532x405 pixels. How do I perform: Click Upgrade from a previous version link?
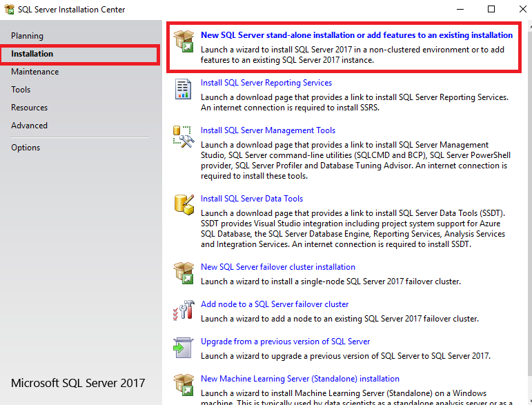[x=286, y=342]
